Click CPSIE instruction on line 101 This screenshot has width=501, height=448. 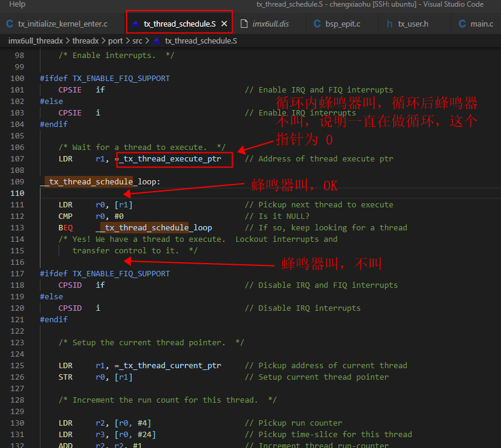(x=70, y=90)
